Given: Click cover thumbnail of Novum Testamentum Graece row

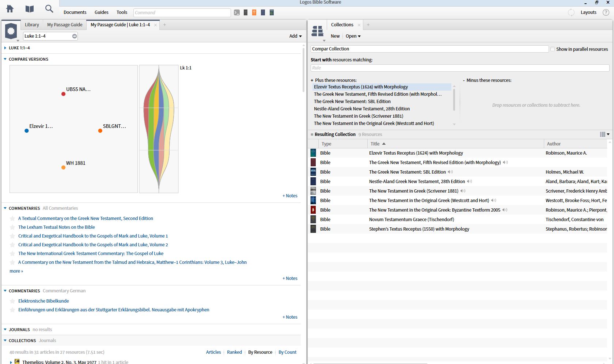Looking at the screenshot, I should [x=313, y=220].
